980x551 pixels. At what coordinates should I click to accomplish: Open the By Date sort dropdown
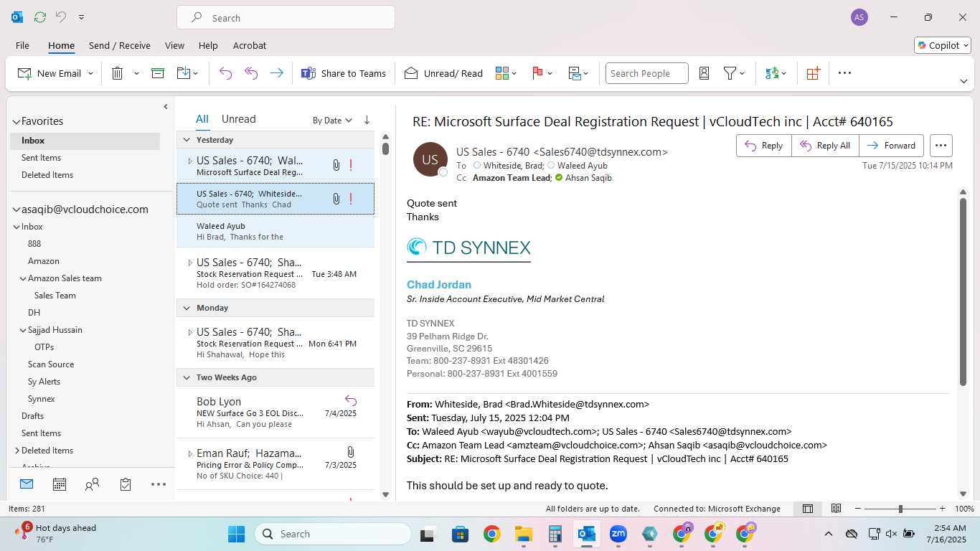pos(332,120)
